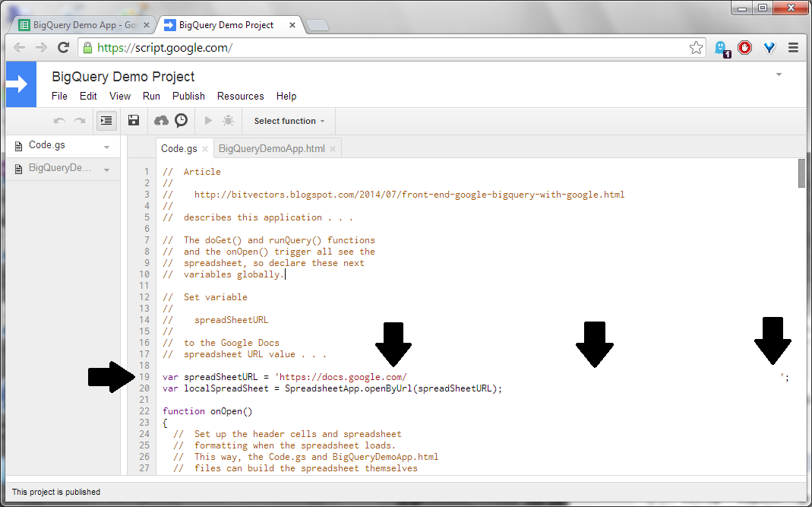
Task: Deploy the project using the cloud icon
Action: click(160, 120)
